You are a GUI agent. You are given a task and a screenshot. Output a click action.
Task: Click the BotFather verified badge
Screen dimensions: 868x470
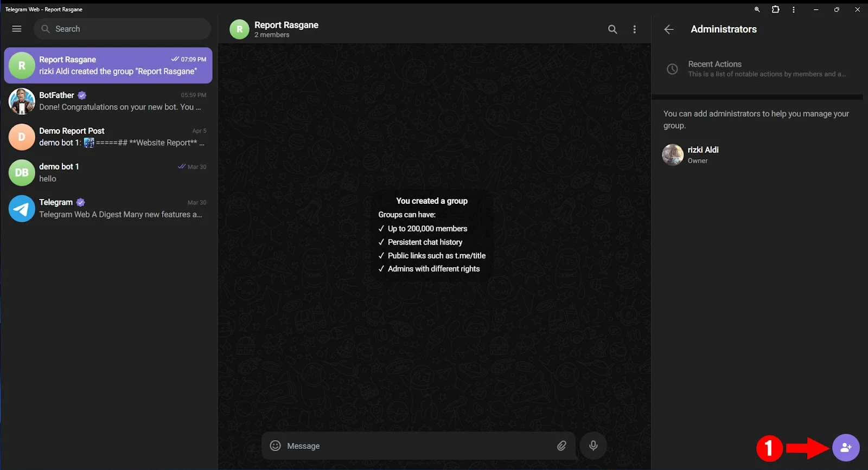click(82, 95)
